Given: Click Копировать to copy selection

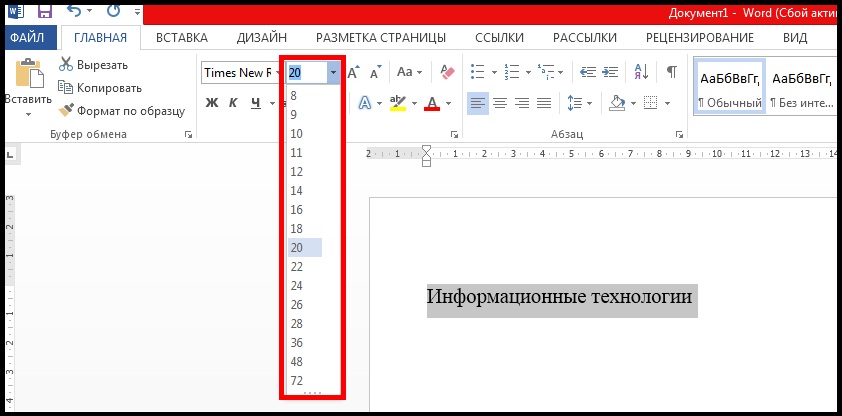Looking at the screenshot, I should tap(100, 88).
